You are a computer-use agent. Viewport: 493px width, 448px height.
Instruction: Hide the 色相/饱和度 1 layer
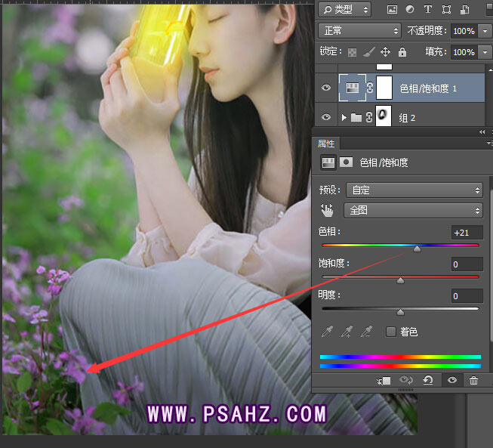tap(326, 88)
